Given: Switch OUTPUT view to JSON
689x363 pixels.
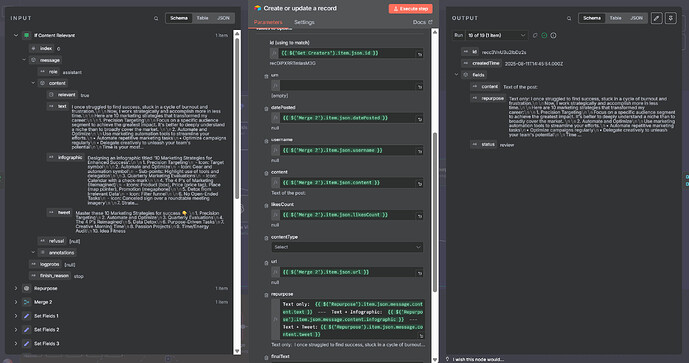Looking at the screenshot, I should coord(636,18).
